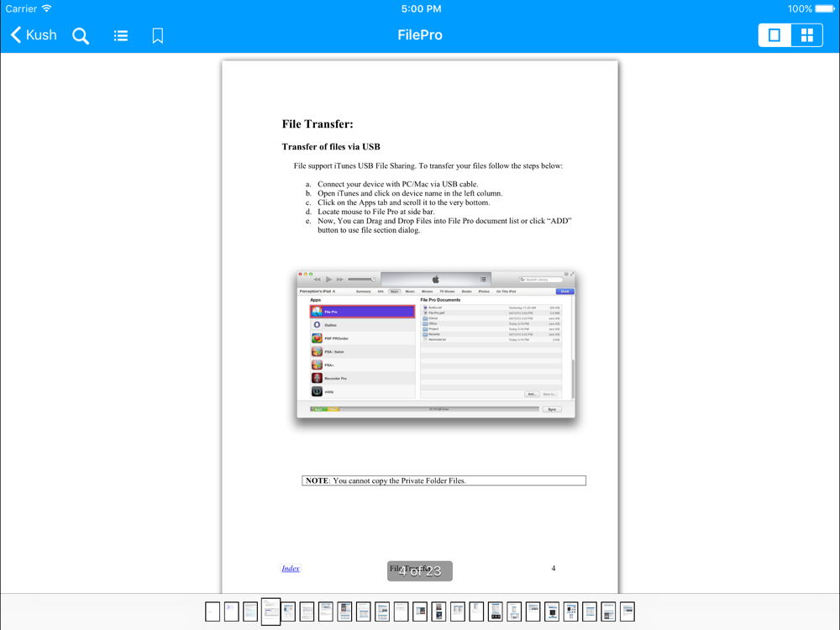Click the NOTE about Private Folder Files
This screenshot has width=840, height=630.
[444, 480]
